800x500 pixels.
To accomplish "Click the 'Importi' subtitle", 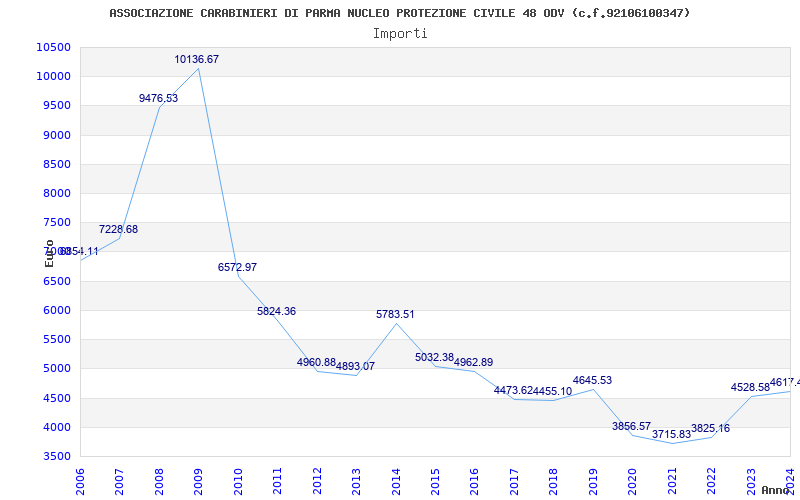I will click(400, 34).
